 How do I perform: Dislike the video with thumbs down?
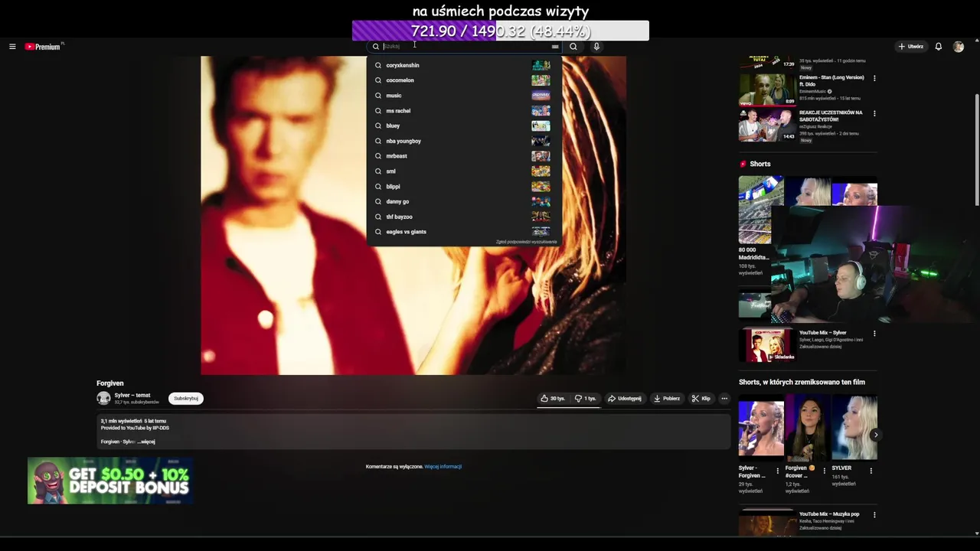coord(586,399)
